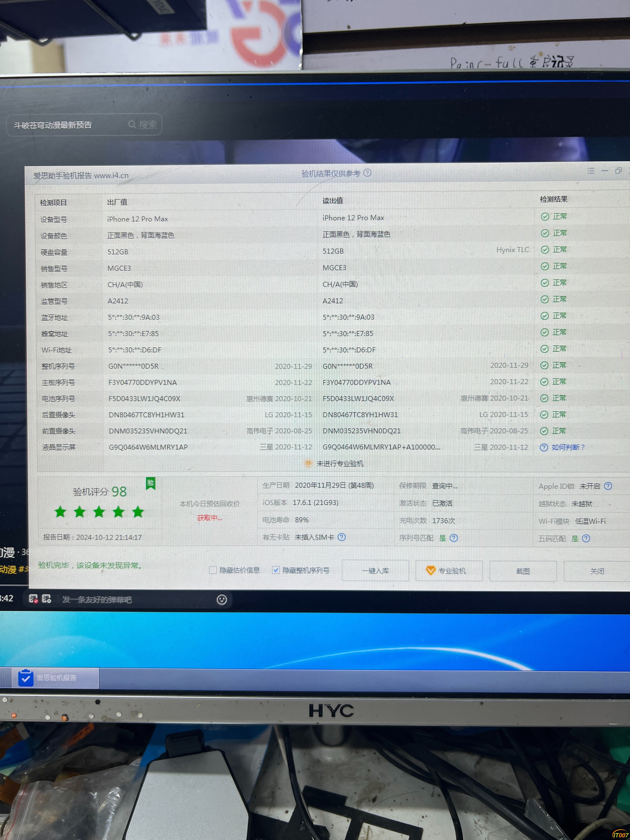Click help icon next to Apple ID锁 未开启
Image resolution: width=630 pixels, height=840 pixels.
pyautogui.click(x=608, y=486)
